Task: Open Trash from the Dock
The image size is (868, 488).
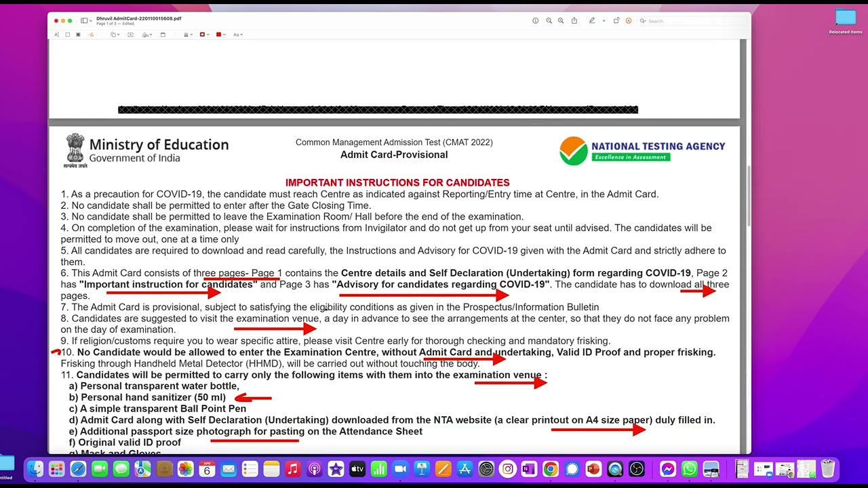Action: point(828,469)
